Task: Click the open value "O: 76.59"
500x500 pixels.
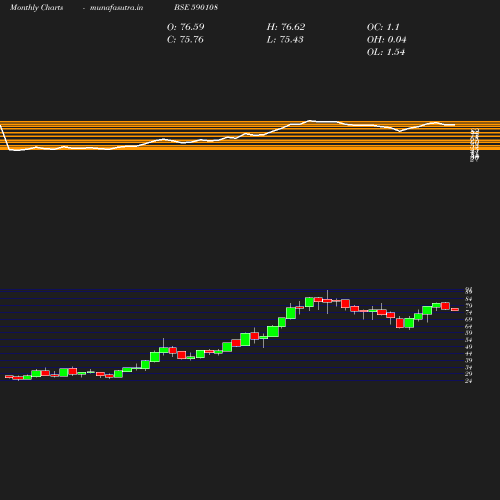Action: pos(186,27)
